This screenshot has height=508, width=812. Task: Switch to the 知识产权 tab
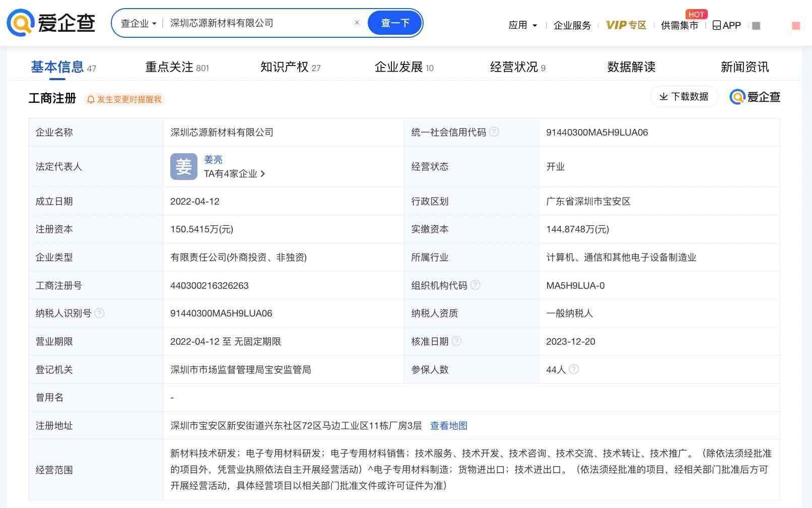(x=290, y=67)
